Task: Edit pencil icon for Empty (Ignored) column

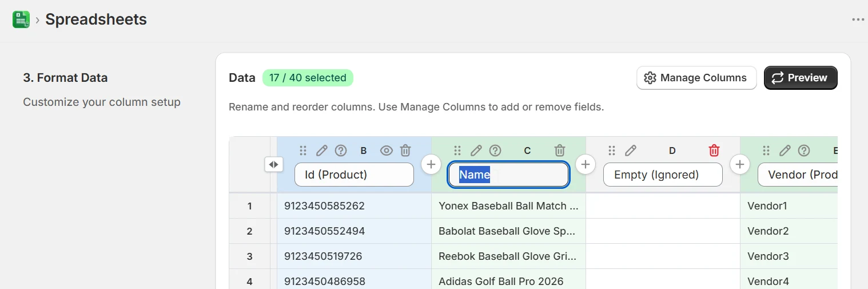Action: click(631, 151)
